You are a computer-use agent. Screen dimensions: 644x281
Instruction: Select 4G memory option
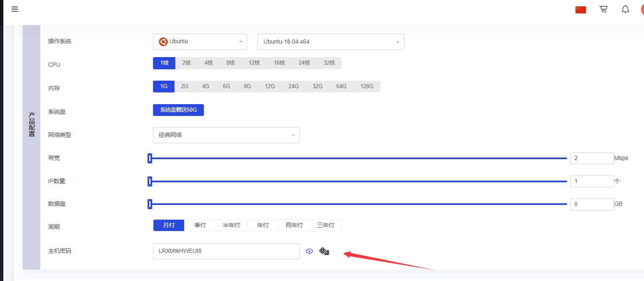(206, 87)
